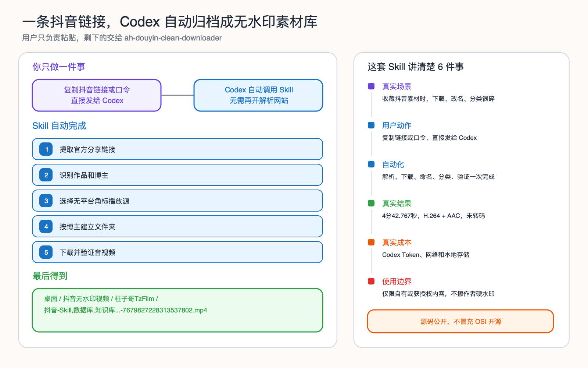Click the 用户动作 label
The height and width of the screenshot is (368, 588).
397,125
